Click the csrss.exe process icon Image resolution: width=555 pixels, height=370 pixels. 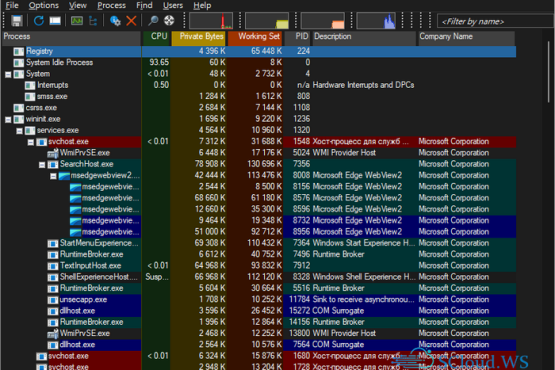coord(19,108)
